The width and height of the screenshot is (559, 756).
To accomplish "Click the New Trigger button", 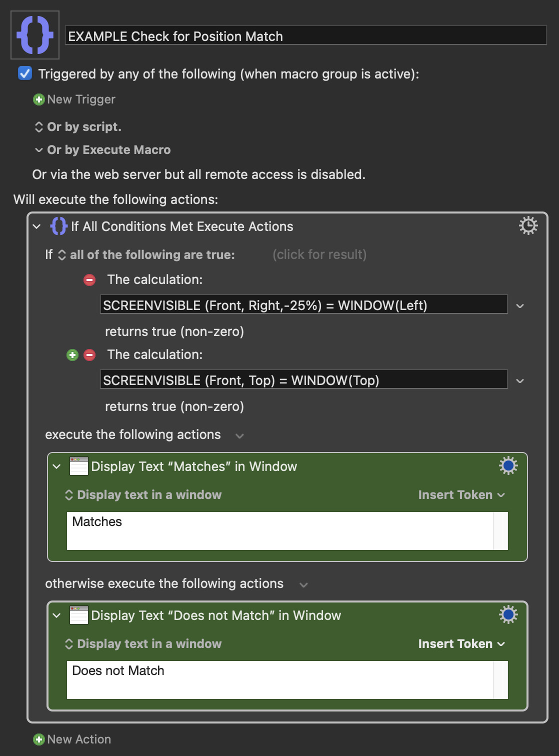I will tap(74, 99).
